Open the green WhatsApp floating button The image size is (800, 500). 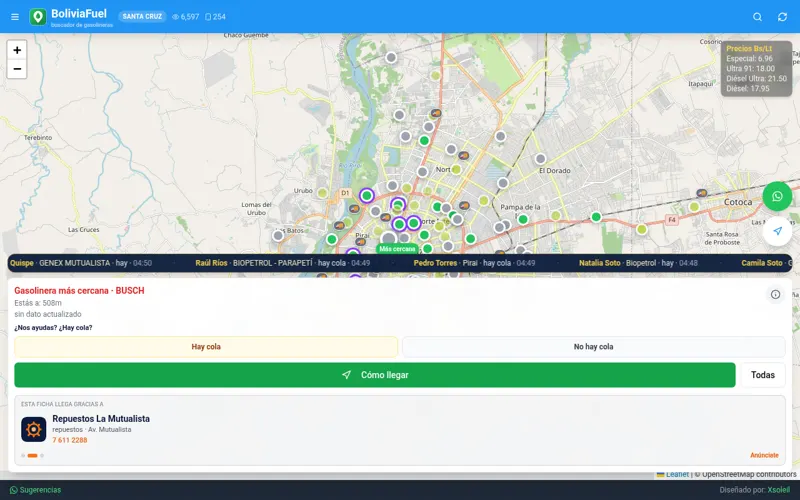pos(777,196)
